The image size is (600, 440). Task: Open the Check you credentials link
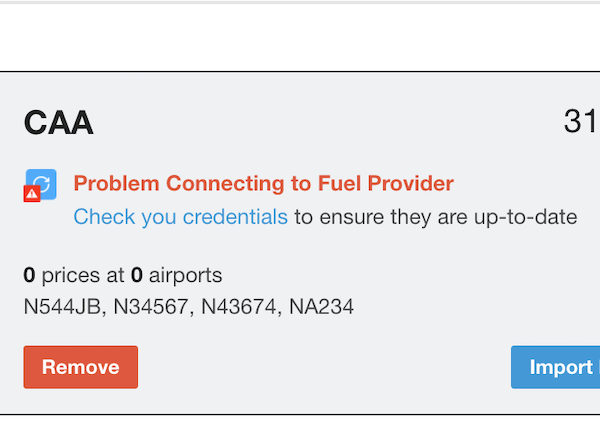pyautogui.click(x=180, y=217)
